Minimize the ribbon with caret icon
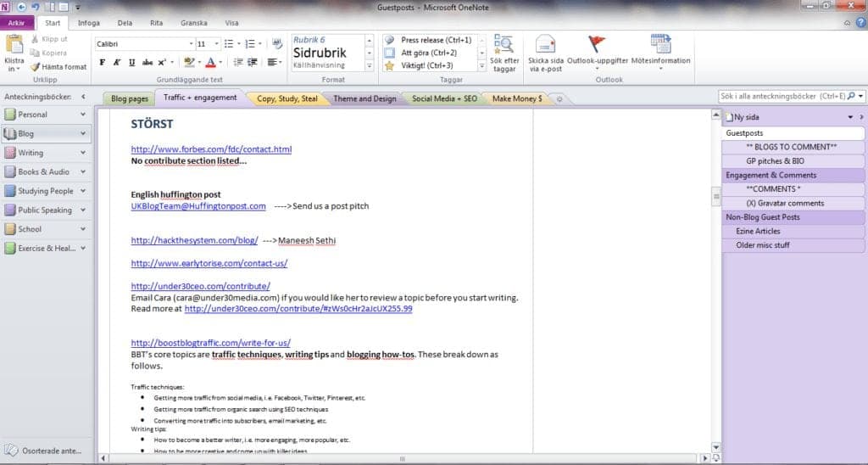The height and width of the screenshot is (465, 868). pos(847,23)
